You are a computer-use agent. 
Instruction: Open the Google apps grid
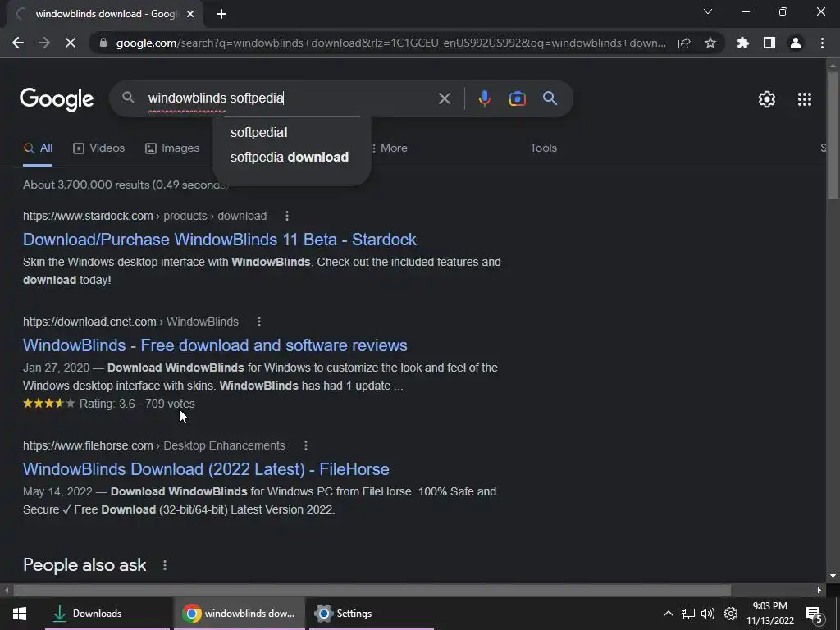pos(805,99)
